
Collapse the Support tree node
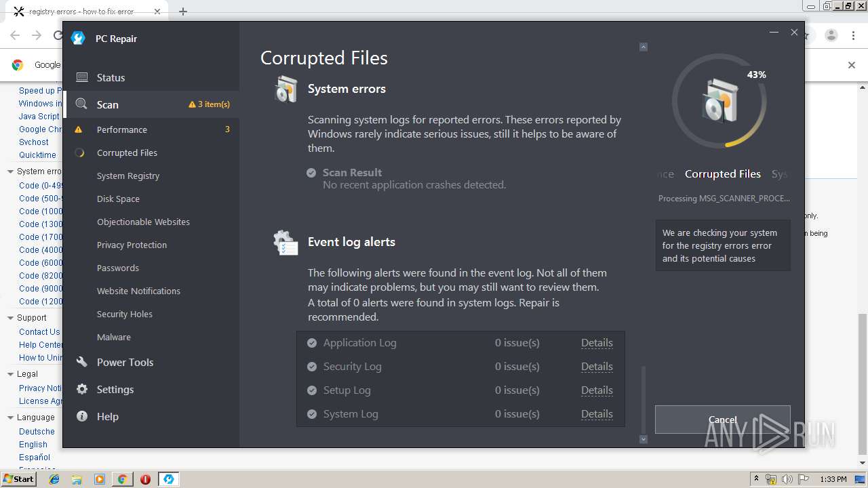(10, 318)
